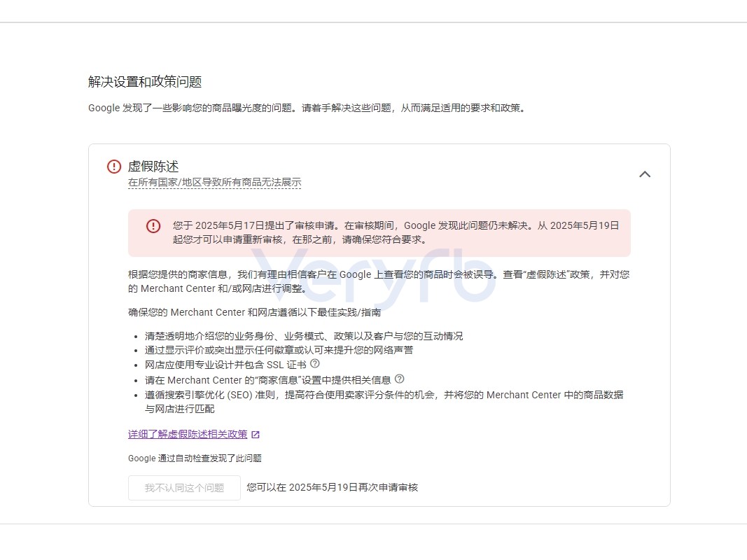The image size is (747, 560).
Task: Click line 确保您的 Merchant Center 和网店遵循
Action: pyautogui.click(x=254, y=312)
